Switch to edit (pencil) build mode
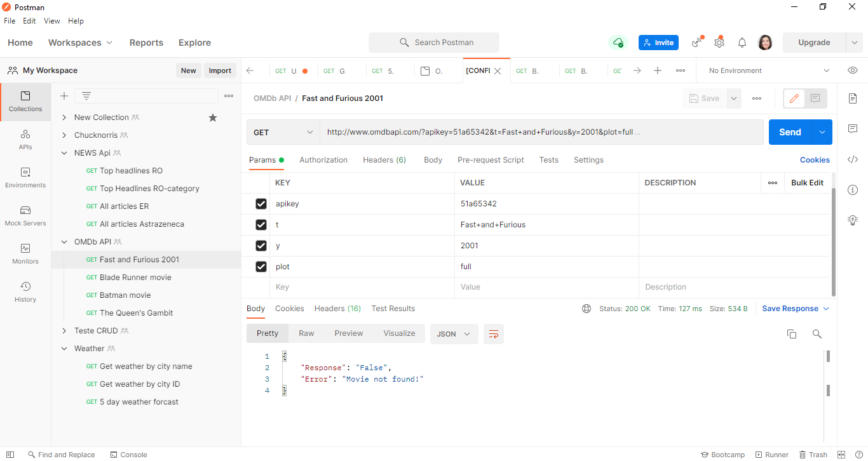Viewport: 868px width, 461px height. (x=794, y=98)
